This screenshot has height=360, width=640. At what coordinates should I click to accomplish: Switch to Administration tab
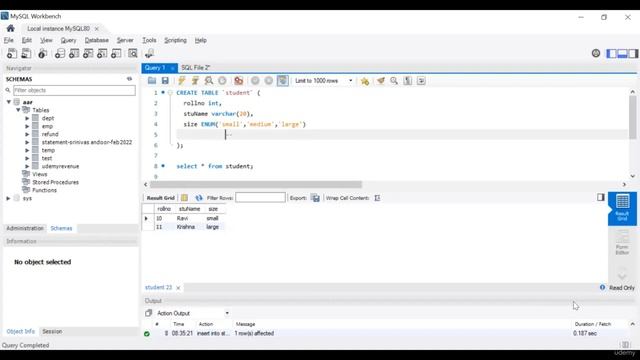pyautogui.click(x=25, y=228)
